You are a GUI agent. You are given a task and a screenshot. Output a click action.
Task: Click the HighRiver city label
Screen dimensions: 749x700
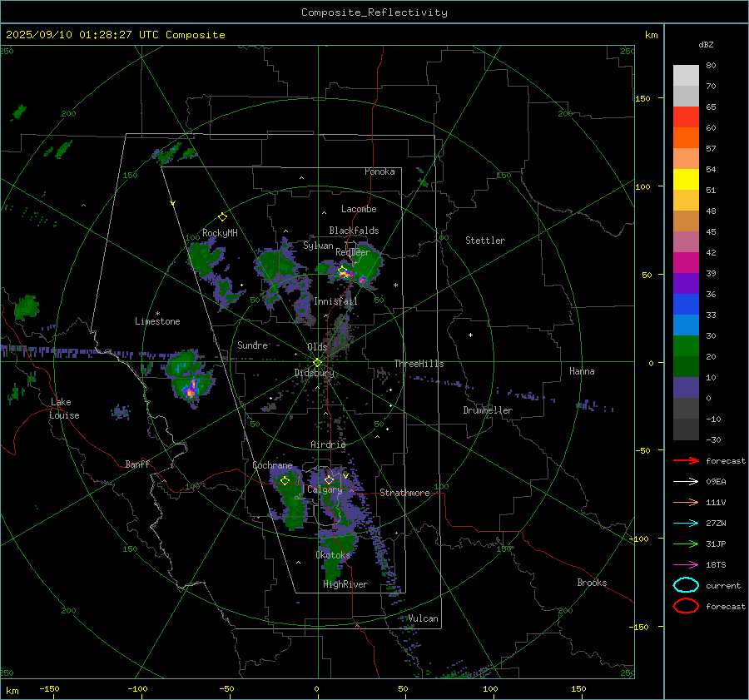coord(345,584)
